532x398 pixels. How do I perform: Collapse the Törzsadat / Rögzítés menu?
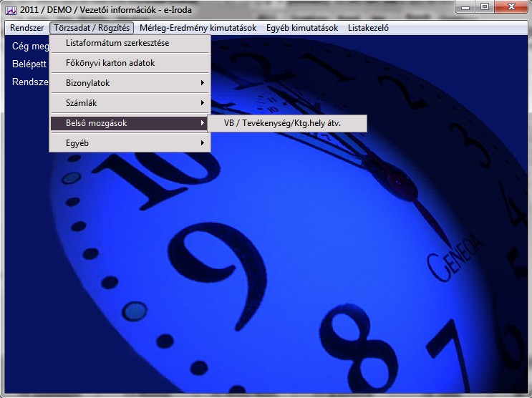click(92, 29)
